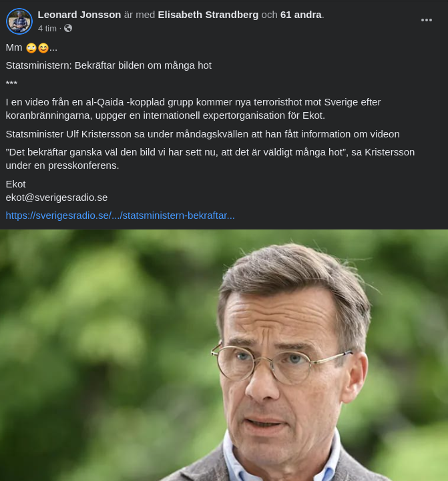Screen dimensions: 448x481
Task: Click the globe public audience icon
Action: (68, 28)
